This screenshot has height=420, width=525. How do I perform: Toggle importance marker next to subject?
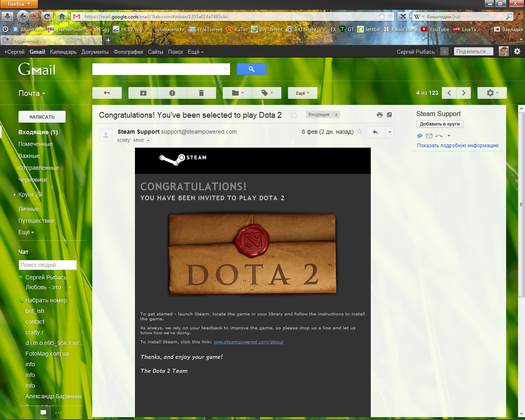click(x=294, y=115)
